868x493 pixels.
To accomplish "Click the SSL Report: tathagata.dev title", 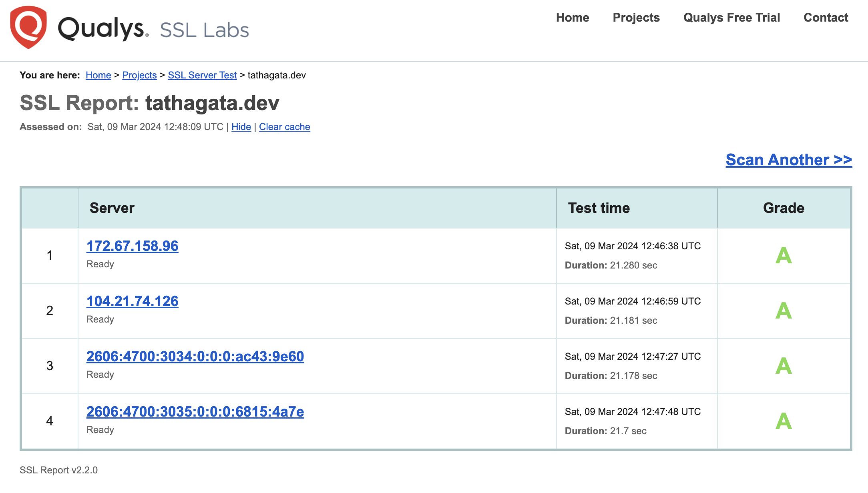I will coord(150,103).
